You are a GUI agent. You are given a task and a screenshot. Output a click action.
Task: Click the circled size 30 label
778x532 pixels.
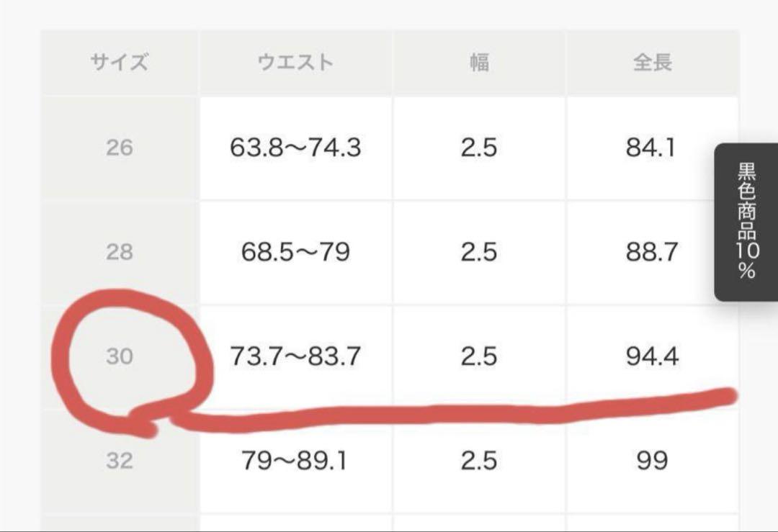coord(119,356)
